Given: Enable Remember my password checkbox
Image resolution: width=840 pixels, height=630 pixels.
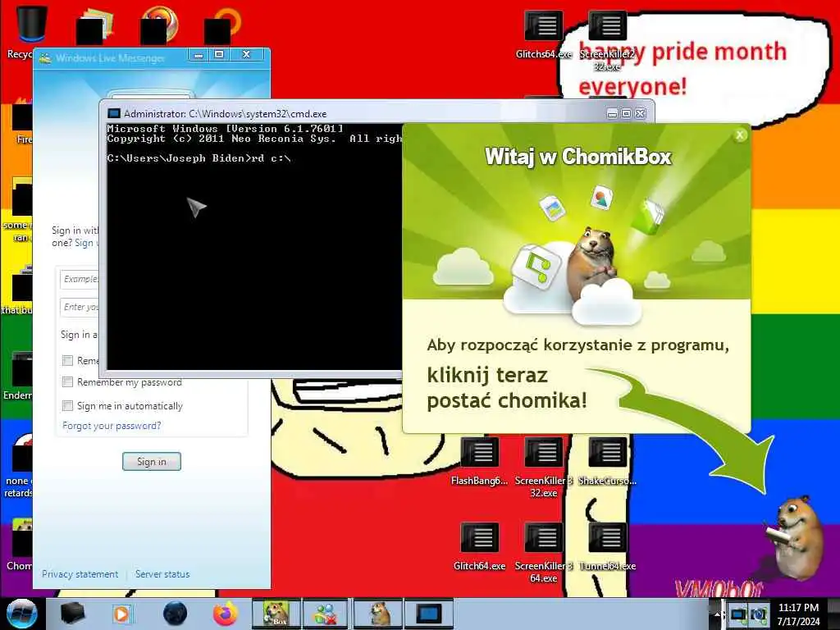Looking at the screenshot, I should (67, 382).
